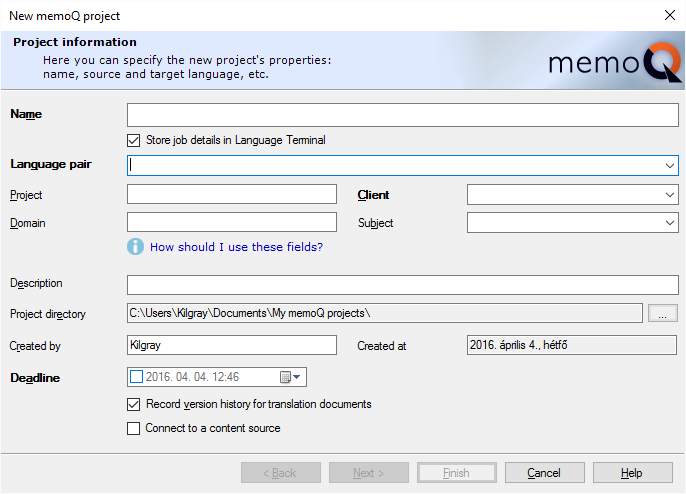Image resolution: width=686 pixels, height=494 pixels.
Task: Click the Name input field
Action: [402, 115]
